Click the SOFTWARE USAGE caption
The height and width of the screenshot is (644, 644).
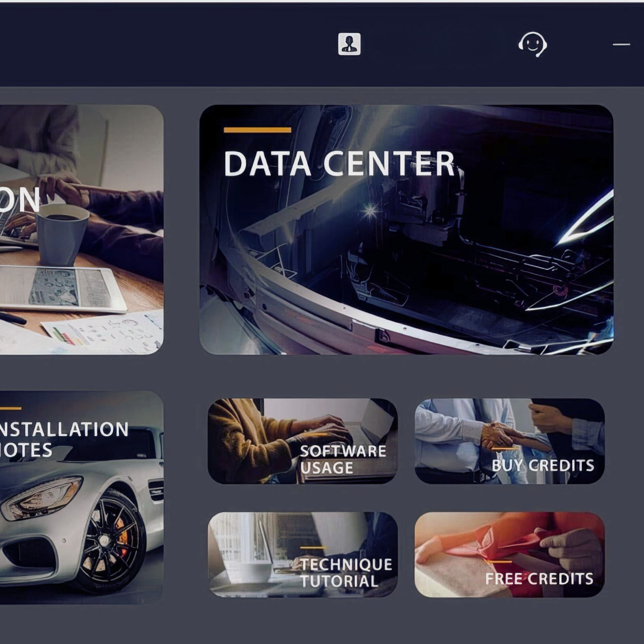coord(343,459)
